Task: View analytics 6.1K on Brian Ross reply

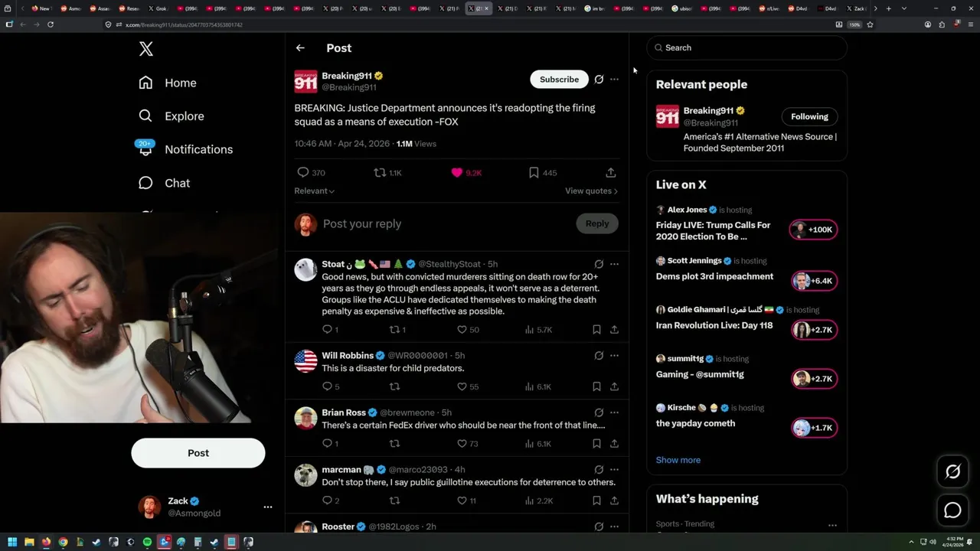Action: [538, 443]
